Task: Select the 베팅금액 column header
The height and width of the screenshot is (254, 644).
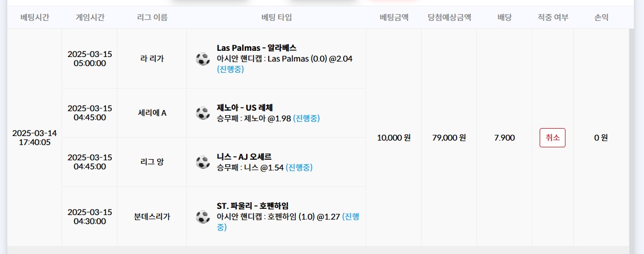Action: tap(393, 17)
